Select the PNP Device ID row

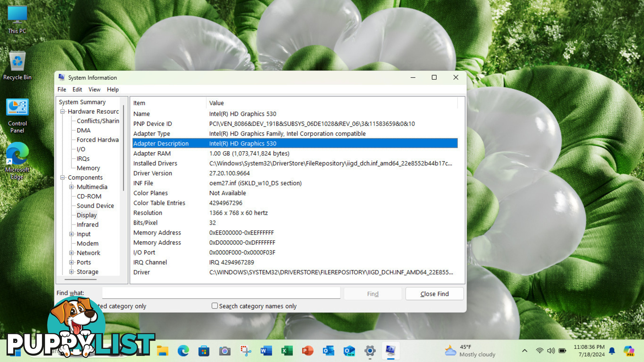pos(295,124)
